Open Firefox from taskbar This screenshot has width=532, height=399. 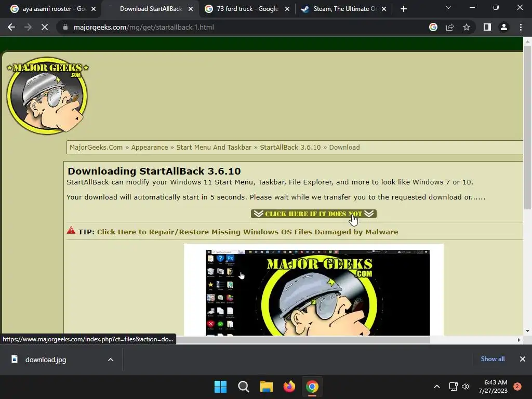(289, 387)
